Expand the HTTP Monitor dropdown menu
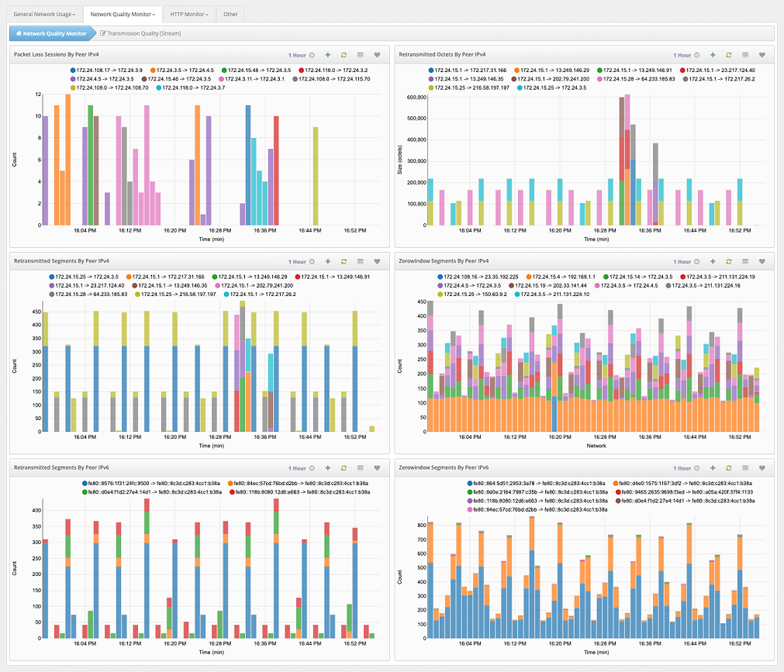The height and width of the screenshot is (672, 784). (x=189, y=14)
